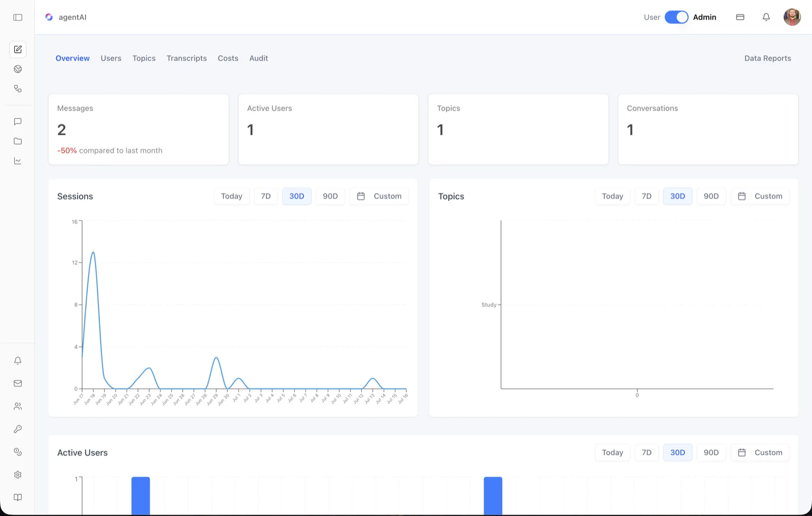Open the workflow nodes icon in the sidebar
This screenshot has width=812, height=516.
click(18, 88)
